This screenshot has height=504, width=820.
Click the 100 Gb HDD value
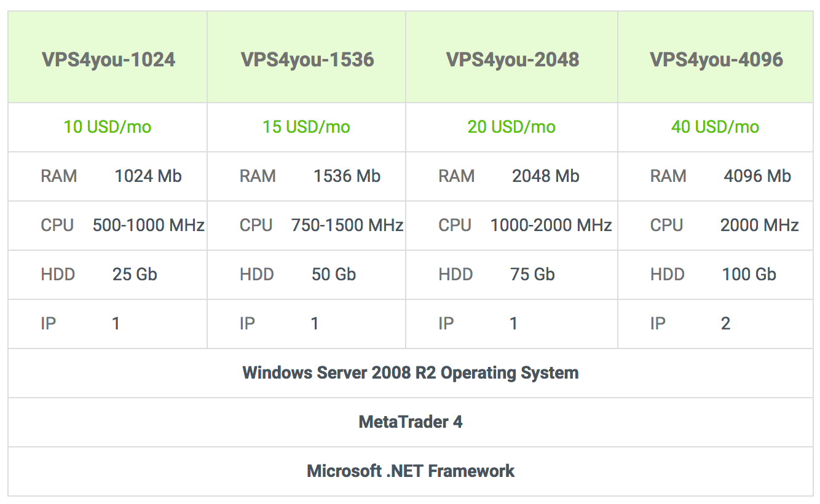click(749, 275)
